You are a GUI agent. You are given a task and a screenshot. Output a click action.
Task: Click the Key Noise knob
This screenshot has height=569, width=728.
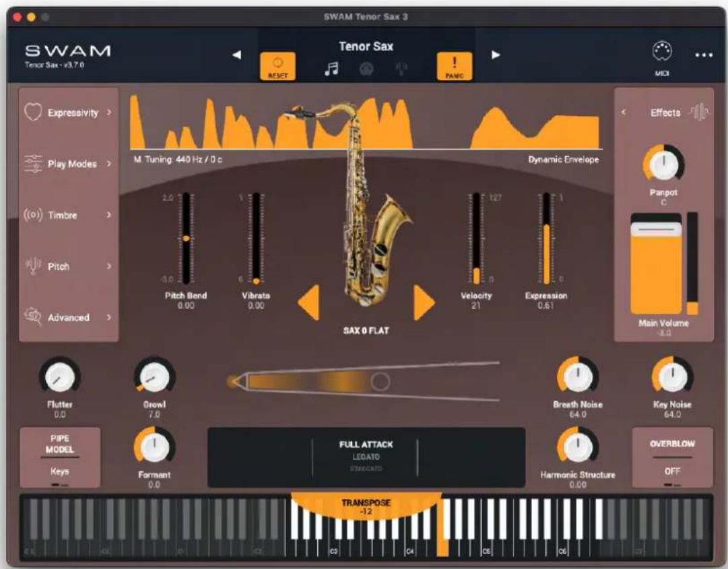click(672, 377)
